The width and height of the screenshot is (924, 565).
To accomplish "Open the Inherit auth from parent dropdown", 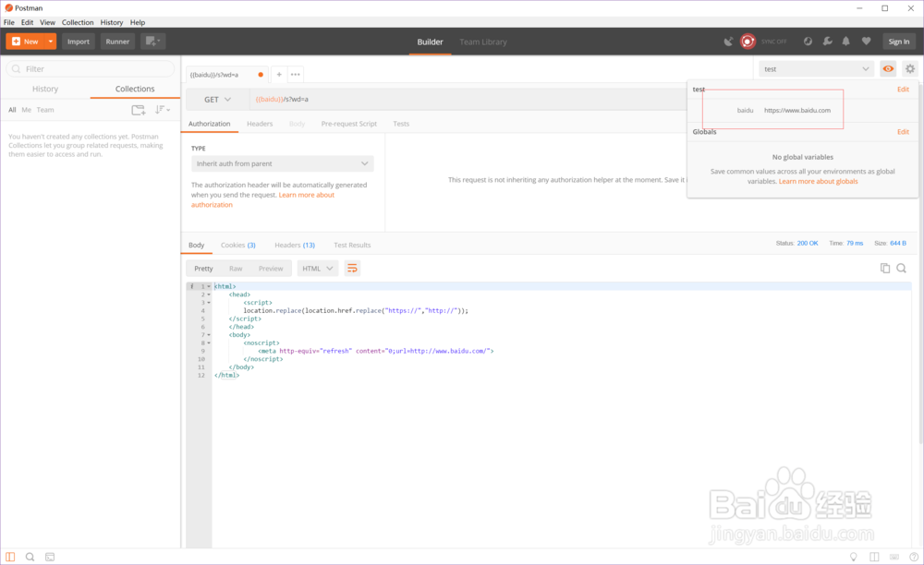I will pos(282,163).
